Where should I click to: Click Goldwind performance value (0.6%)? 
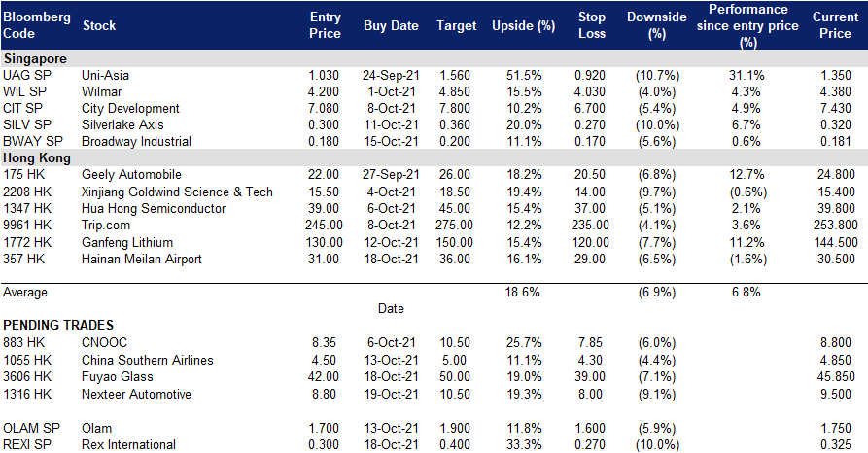click(x=747, y=192)
